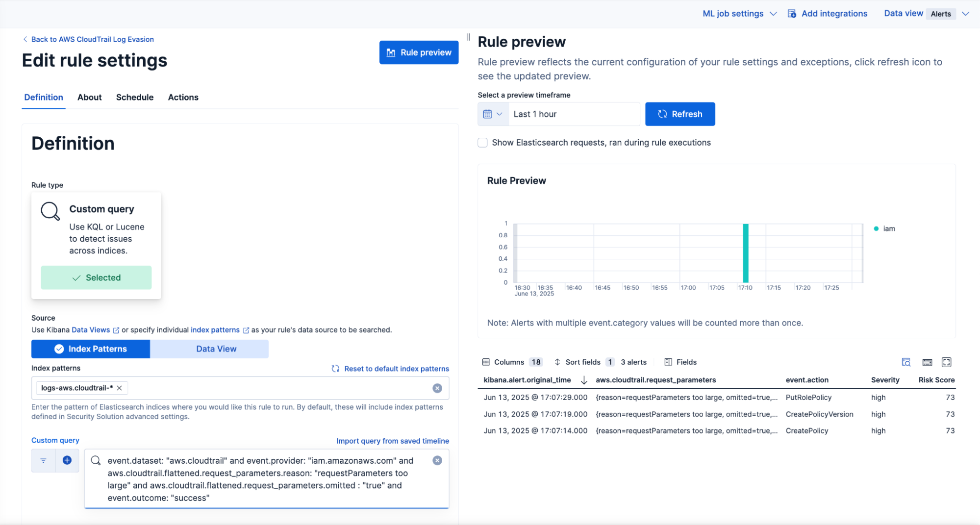
Task: Enable Show Elasticsearch requests checkbox
Action: 483,143
